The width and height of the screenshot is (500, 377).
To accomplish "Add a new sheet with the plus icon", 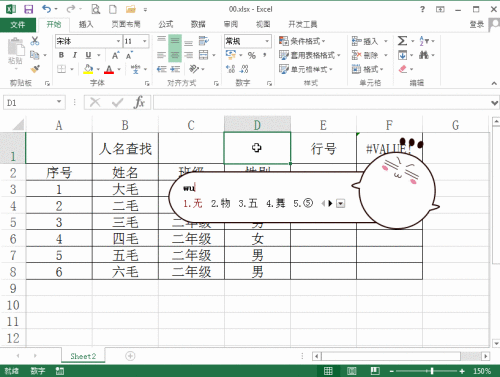I will pyautogui.click(x=130, y=356).
